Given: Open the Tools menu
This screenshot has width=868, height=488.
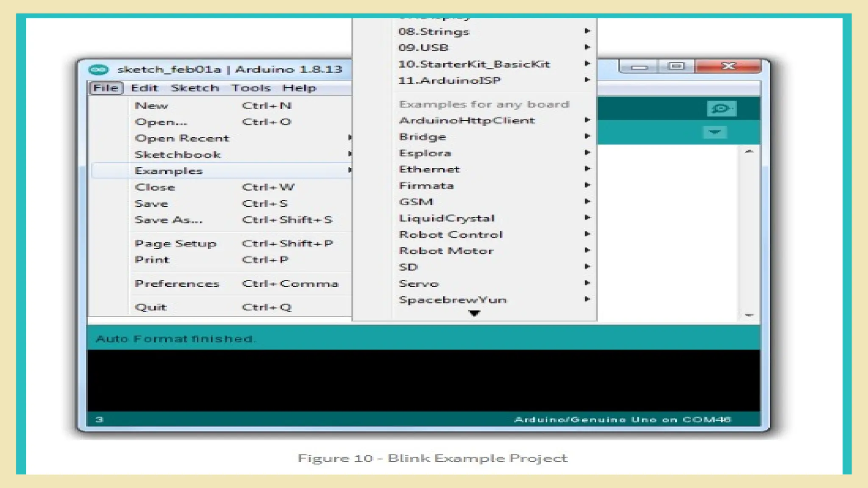Looking at the screenshot, I should click(x=251, y=88).
